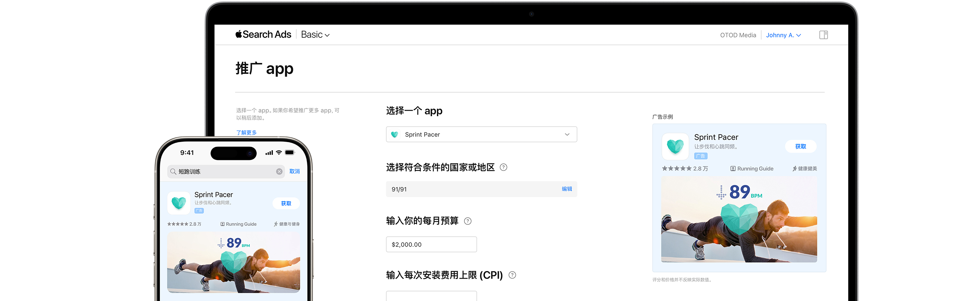Click Running Guide label in ad preview

pos(752,169)
